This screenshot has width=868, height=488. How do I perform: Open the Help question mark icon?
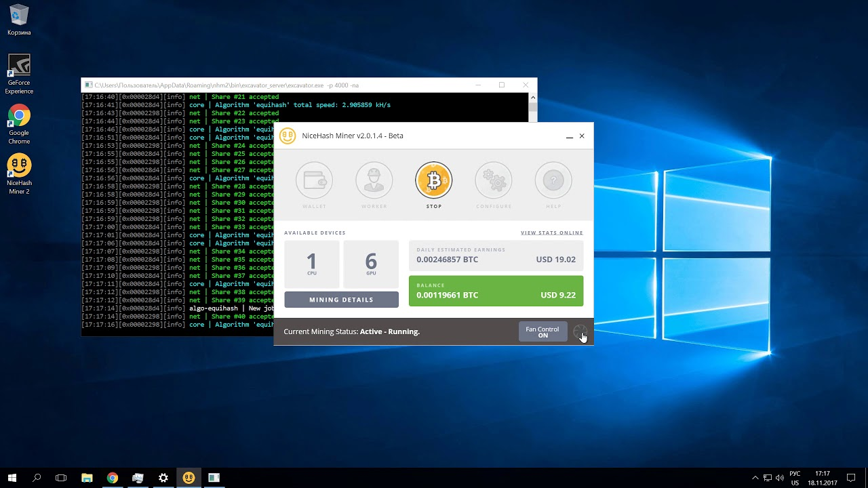(x=553, y=180)
